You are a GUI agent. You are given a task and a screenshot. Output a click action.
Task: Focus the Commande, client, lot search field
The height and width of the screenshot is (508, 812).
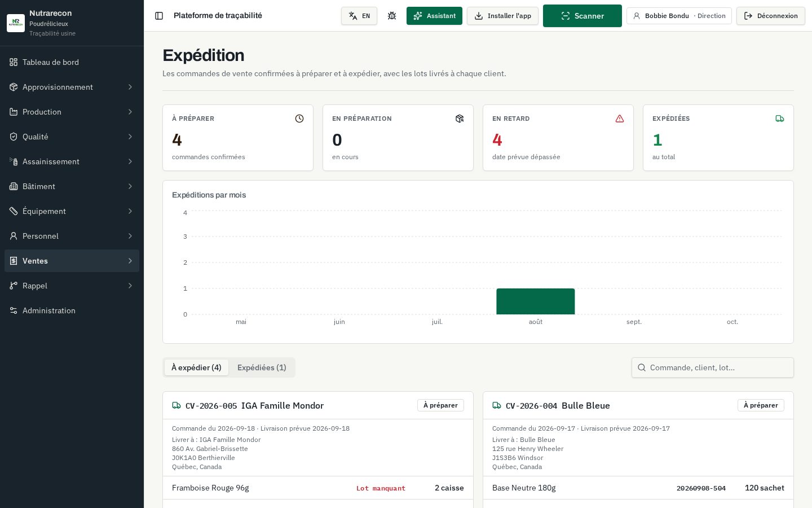point(713,367)
